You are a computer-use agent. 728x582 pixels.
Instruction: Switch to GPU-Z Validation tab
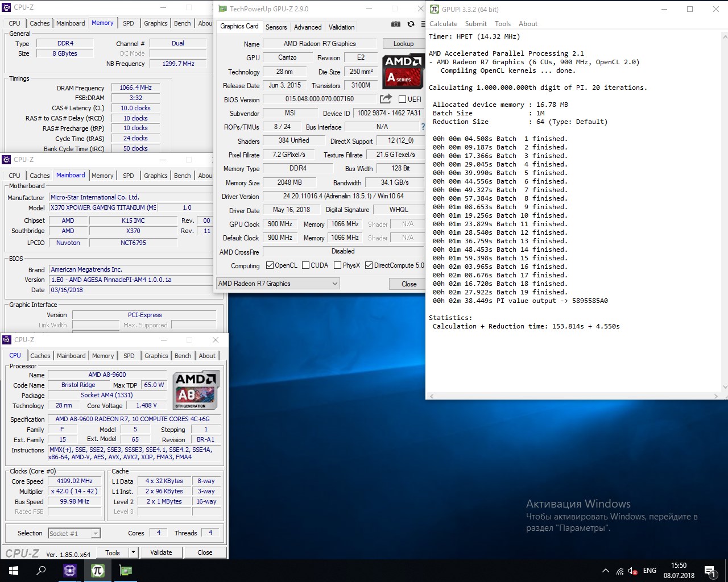point(341,27)
